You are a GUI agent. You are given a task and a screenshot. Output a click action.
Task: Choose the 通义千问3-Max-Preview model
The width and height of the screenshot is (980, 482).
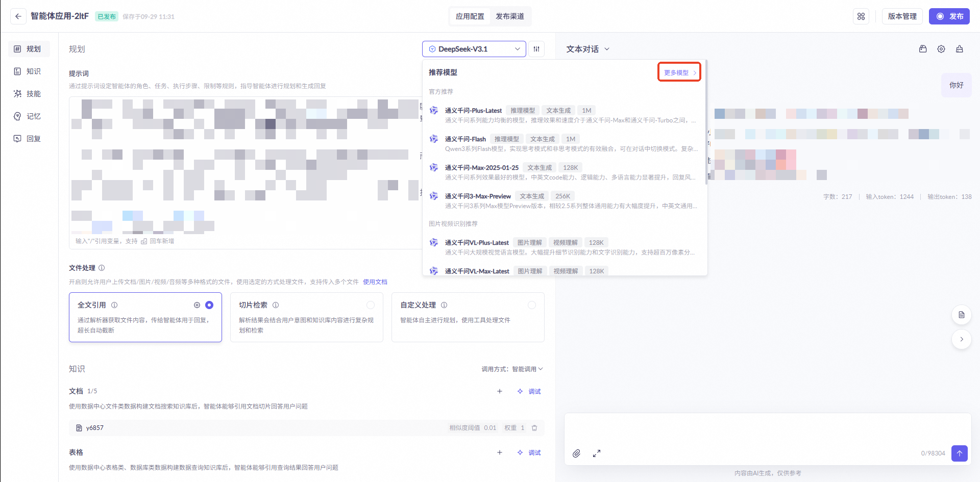tap(564, 201)
